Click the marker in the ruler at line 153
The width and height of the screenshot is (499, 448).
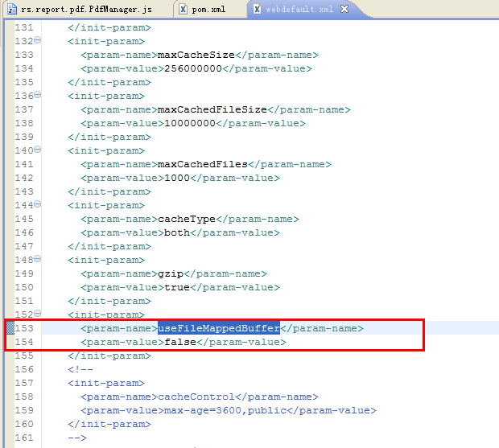pos(10,328)
